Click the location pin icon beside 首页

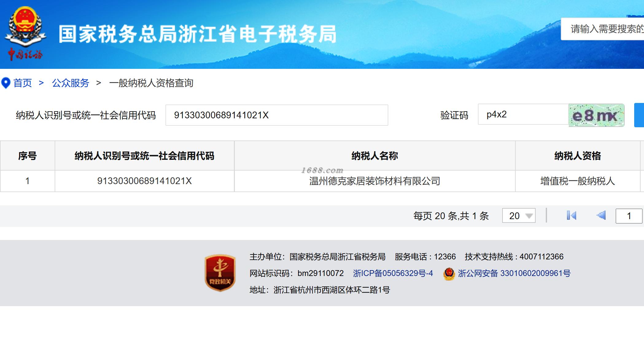(x=6, y=83)
